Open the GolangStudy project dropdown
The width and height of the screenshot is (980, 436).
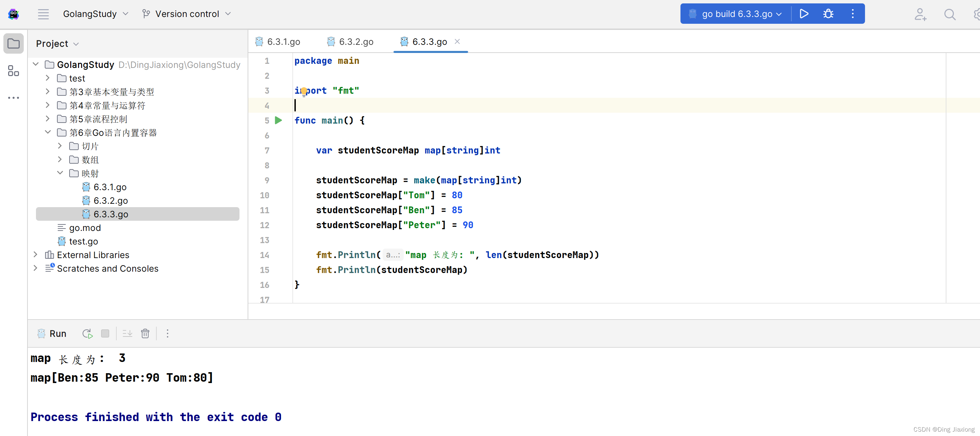pos(95,14)
